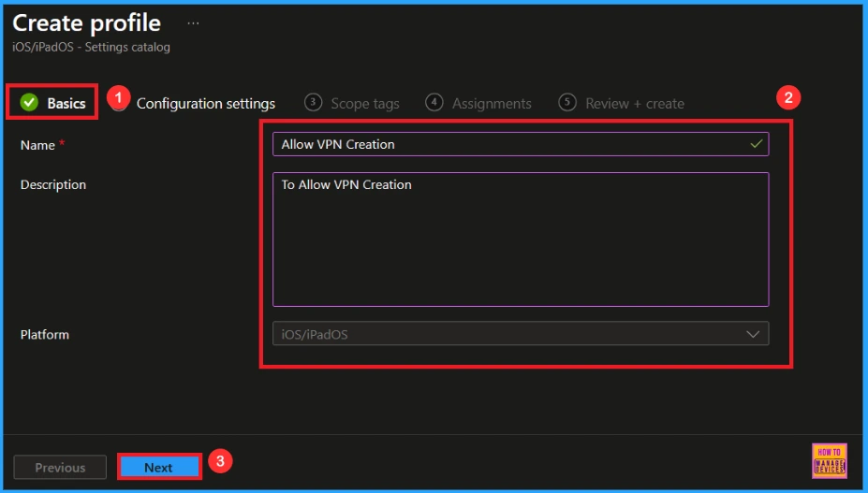Expand the Platform dropdown chevron
This screenshot has height=493, width=868.
753,334
